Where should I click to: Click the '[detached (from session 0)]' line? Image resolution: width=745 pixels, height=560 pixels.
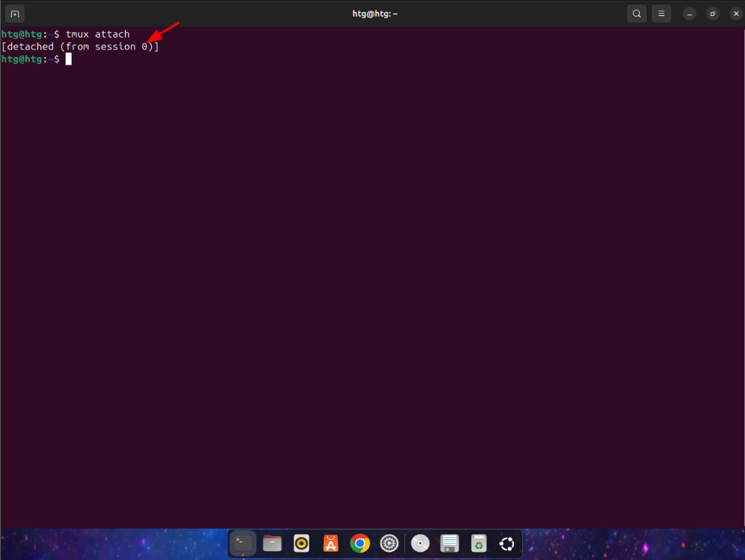[x=80, y=47]
